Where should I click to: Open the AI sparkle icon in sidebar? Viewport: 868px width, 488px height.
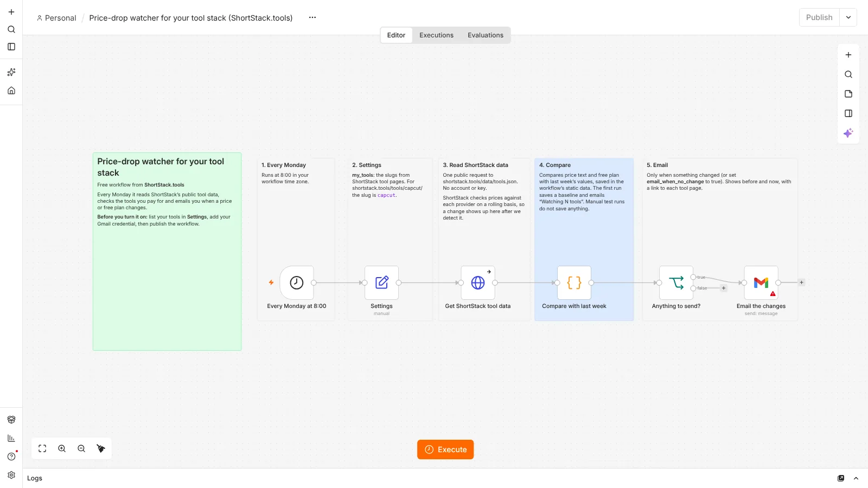pos(11,72)
